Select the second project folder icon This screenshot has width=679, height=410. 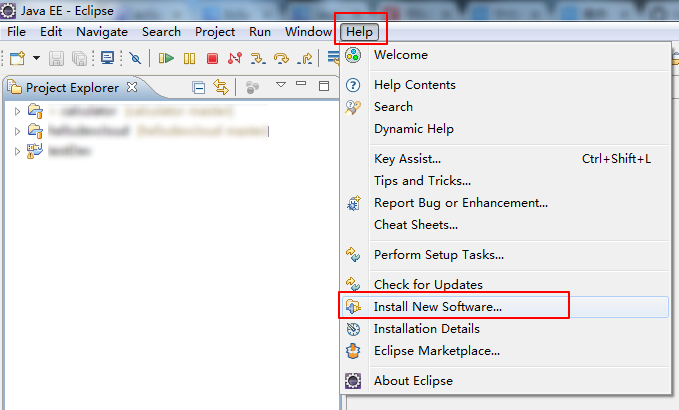pyautogui.click(x=35, y=131)
